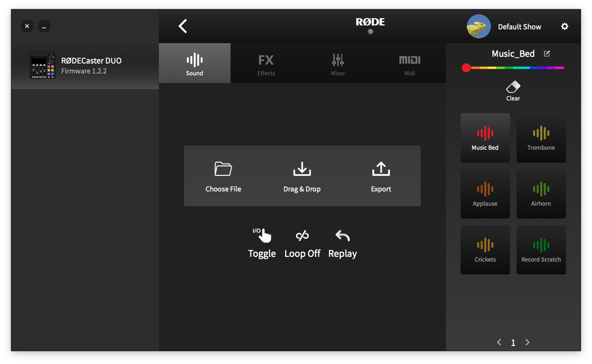Go to the previous pad page
The width and height of the screenshot is (592, 364).
pos(499,342)
